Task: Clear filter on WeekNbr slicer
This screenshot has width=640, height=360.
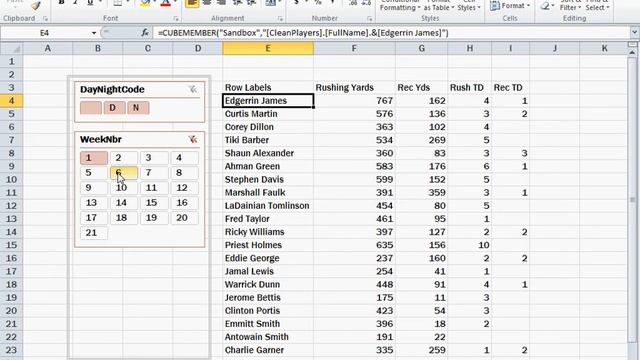Action: [x=193, y=140]
